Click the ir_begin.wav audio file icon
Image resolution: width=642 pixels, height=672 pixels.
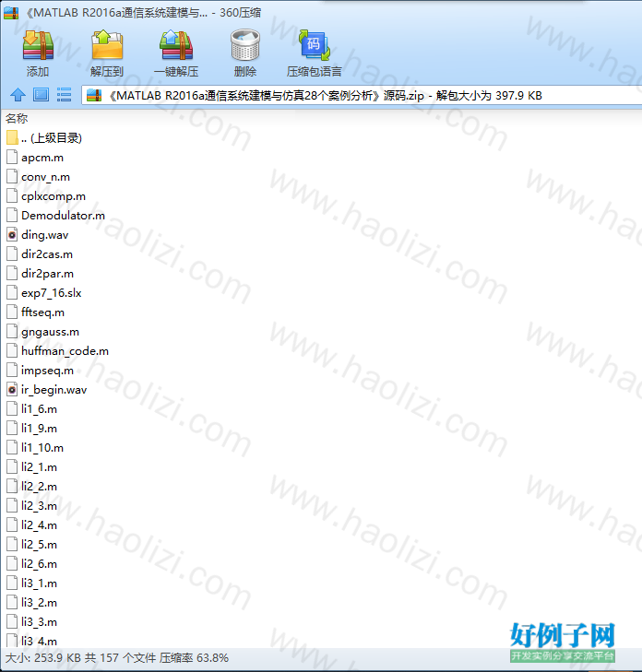pos(12,390)
